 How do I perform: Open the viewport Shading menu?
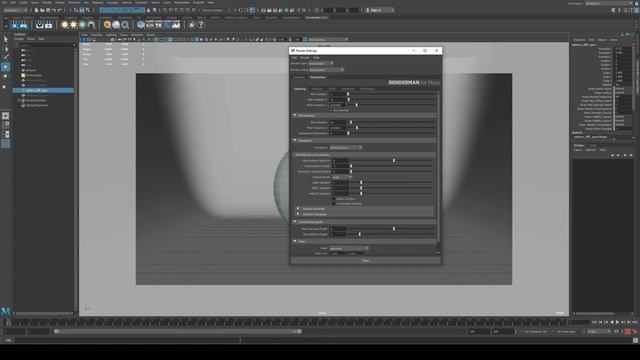click(97, 35)
